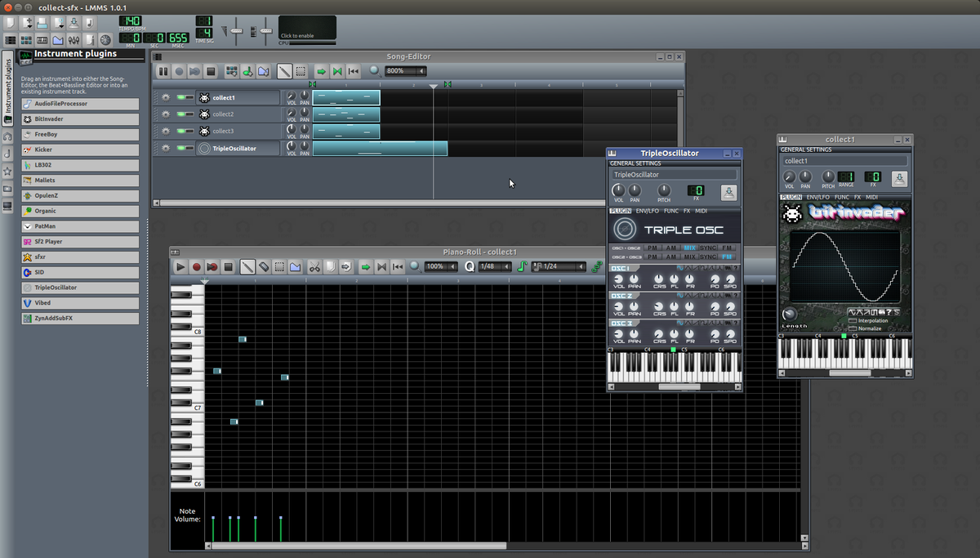Open the settings gear of collect1 track

(166, 97)
